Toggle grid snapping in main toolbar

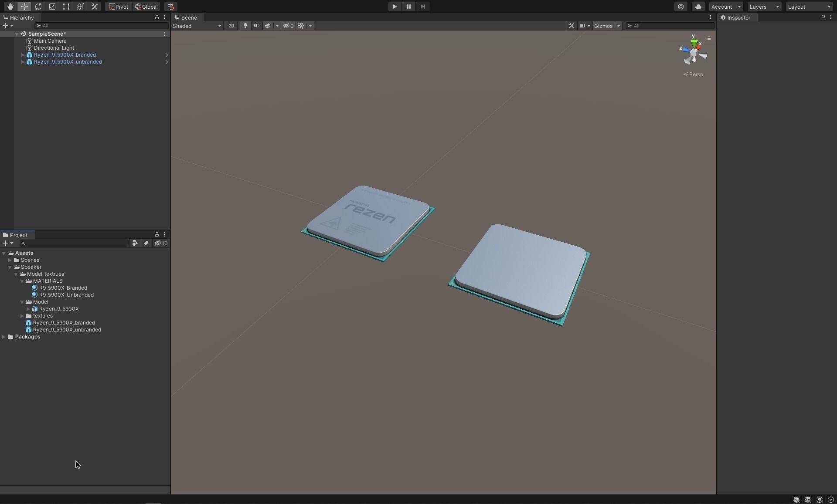(x=171, y=7)
